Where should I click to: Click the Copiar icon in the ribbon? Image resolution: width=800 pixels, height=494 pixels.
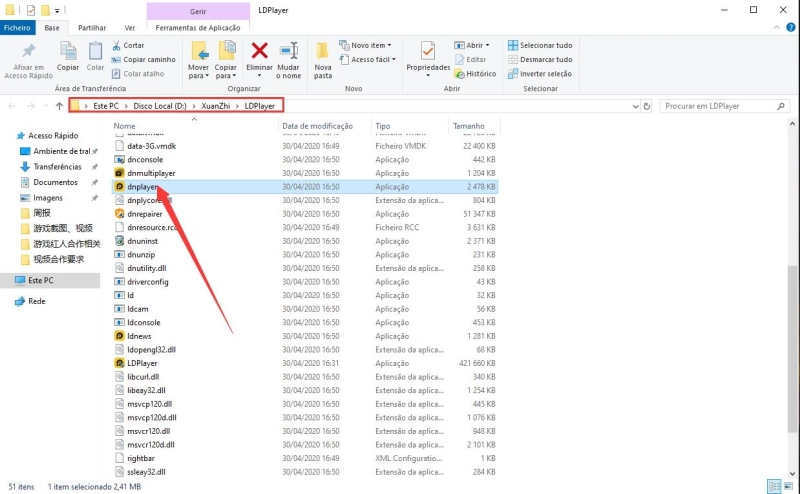(x=68, y=50)
